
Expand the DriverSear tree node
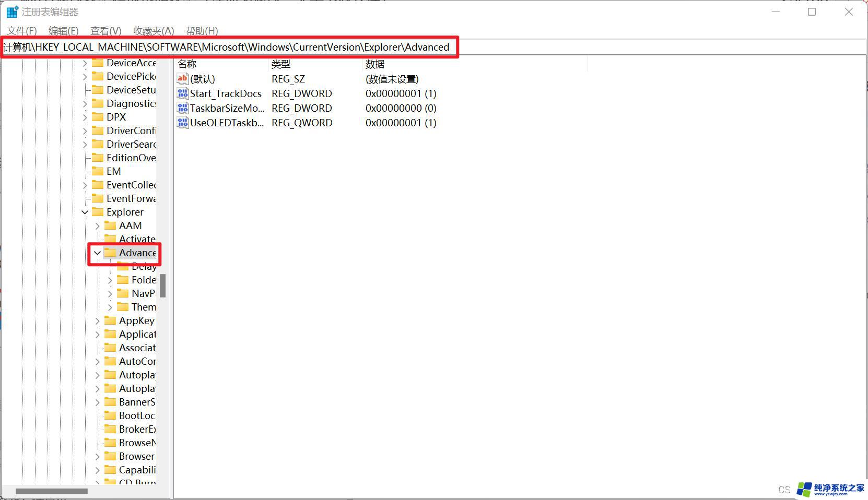85,145
